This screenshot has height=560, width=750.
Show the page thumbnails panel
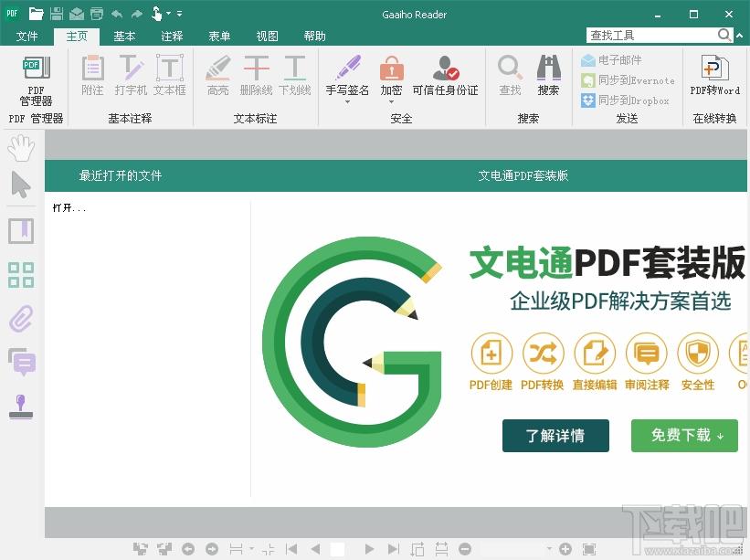coord(21,274)
